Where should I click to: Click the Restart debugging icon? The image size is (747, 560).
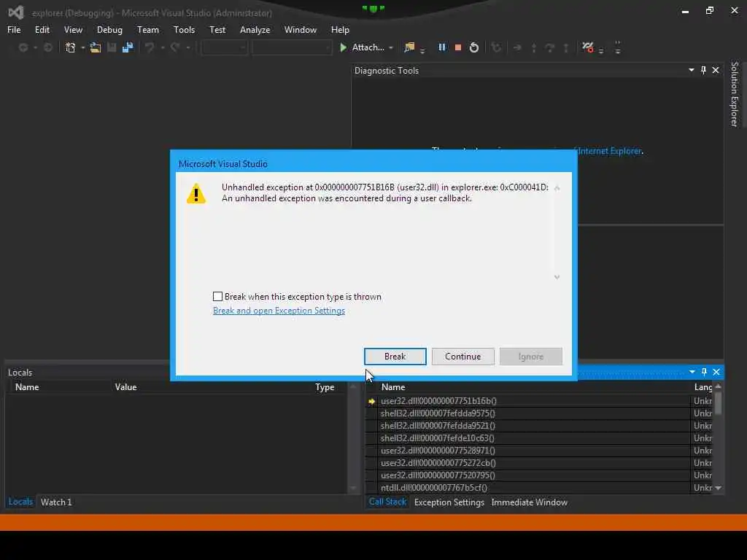(x=474, y=47)
